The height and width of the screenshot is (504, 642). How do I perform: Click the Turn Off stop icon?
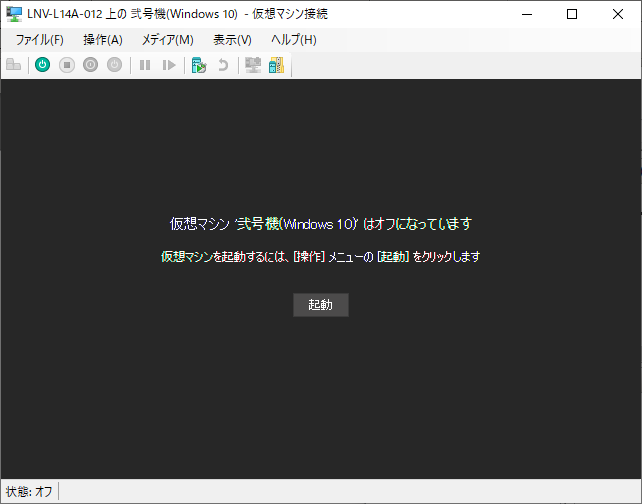[67, 65]
